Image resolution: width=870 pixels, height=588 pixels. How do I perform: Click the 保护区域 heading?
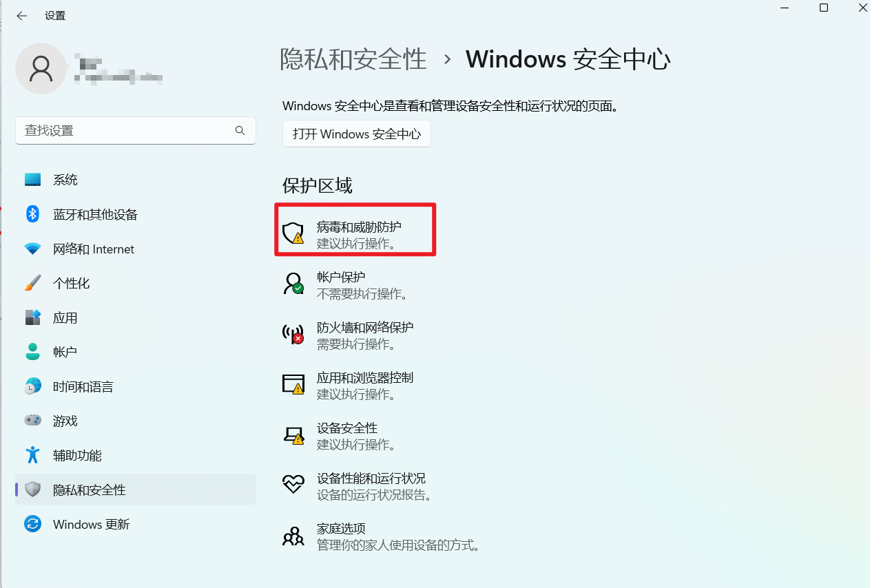[318, 185]
